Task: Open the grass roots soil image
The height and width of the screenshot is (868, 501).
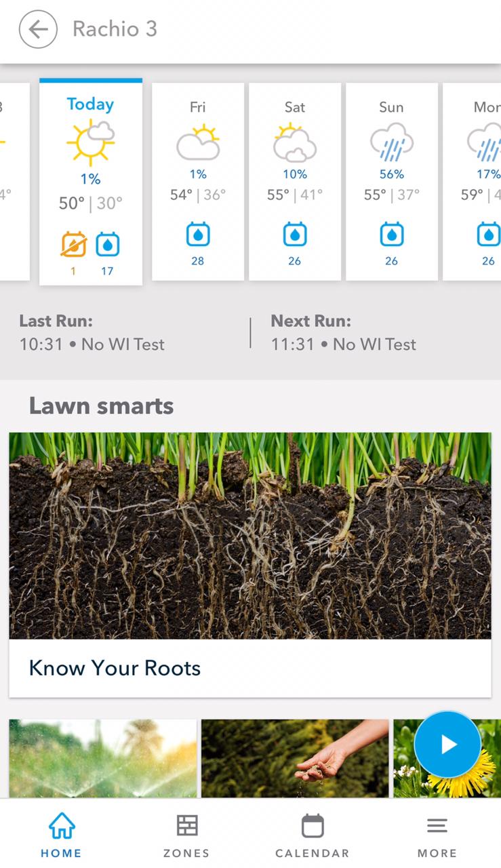Action: click(250, 536)
